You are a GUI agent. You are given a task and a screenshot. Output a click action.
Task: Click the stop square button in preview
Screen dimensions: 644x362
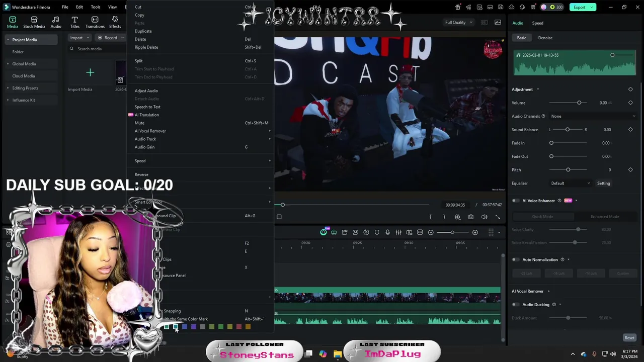pos(279,217)
